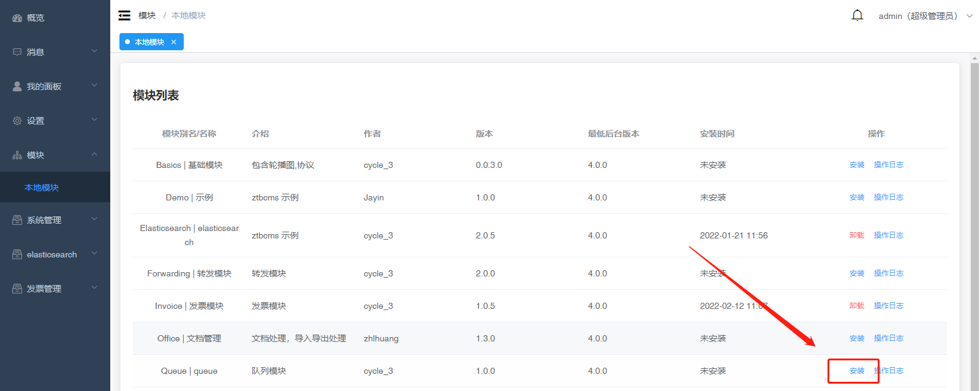View 操作日志 for the Demo module

click(889, 197)
